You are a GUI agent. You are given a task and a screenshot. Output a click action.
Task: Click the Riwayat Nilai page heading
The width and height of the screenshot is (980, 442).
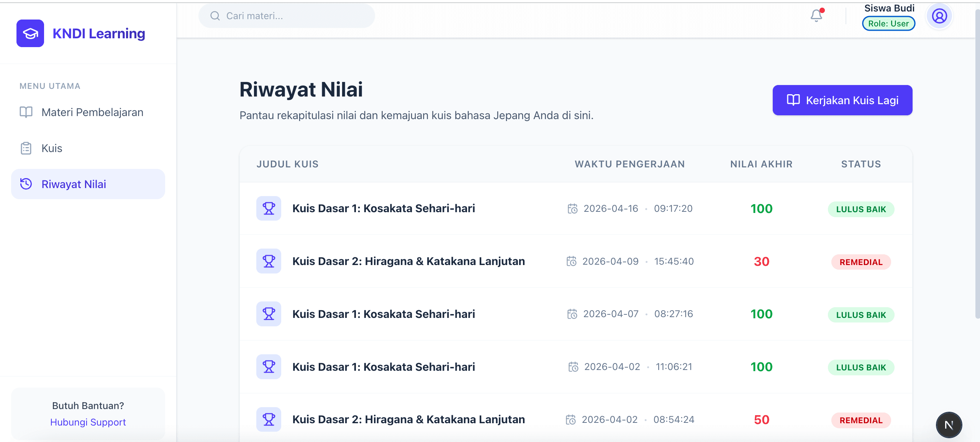[301, 90]
